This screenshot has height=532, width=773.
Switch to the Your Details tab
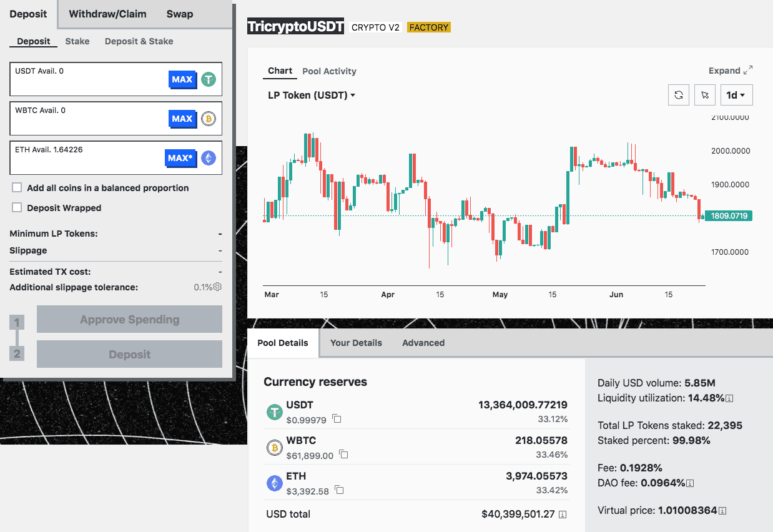pyautogui.click(x=356, y=343)
